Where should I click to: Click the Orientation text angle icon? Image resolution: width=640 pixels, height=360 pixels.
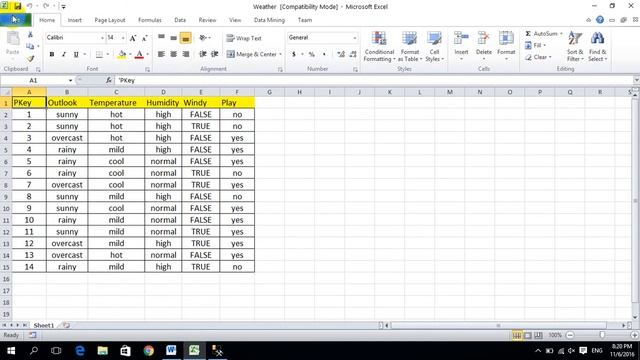(x=203, y=38)
